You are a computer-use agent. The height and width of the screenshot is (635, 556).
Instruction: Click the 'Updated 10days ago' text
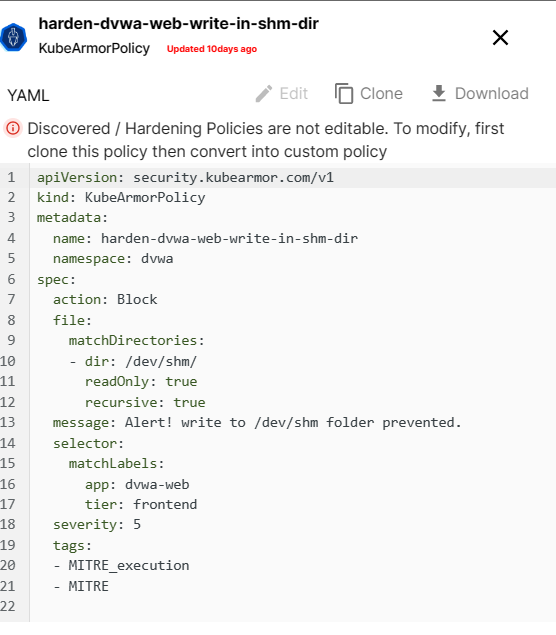212,49
